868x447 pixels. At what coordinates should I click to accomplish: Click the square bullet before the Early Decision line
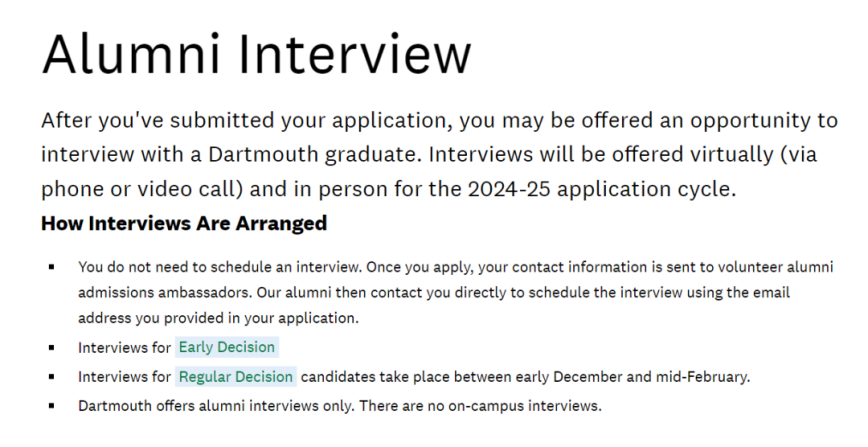tap(51, 348)
